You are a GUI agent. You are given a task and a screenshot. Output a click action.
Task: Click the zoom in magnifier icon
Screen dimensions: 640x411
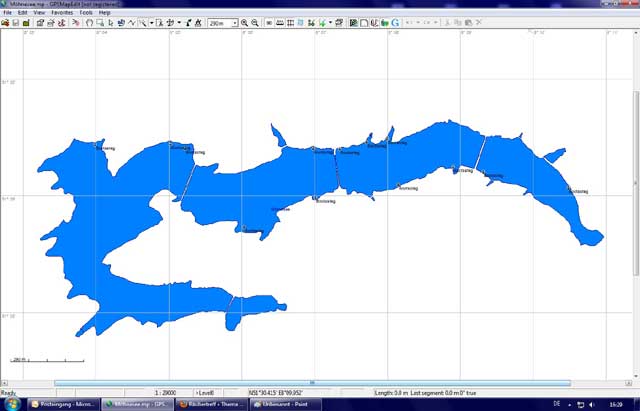pyautogui.click(x=245, y=22)
